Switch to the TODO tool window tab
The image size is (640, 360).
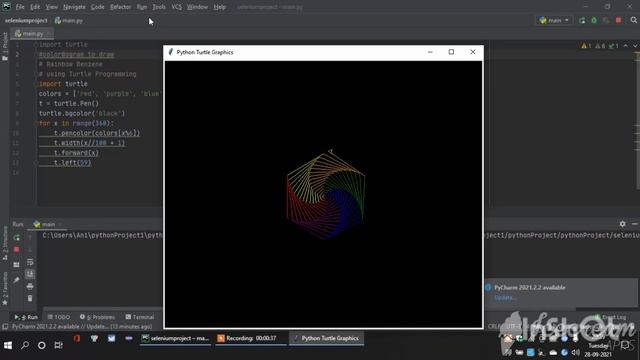[x=59, y=317]
